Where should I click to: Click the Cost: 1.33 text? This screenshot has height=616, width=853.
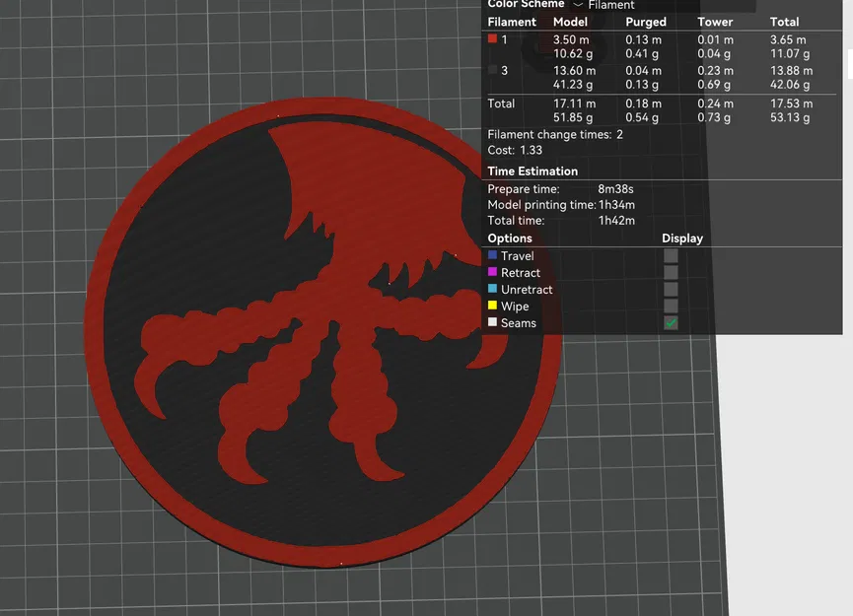[515, 150]
